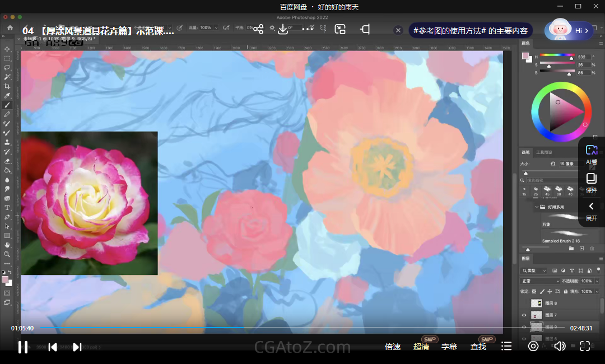The height and width of the screenshot is (364, 605).
Task: Select the Eyedropper tool
Action: click(x=7, y=96)
